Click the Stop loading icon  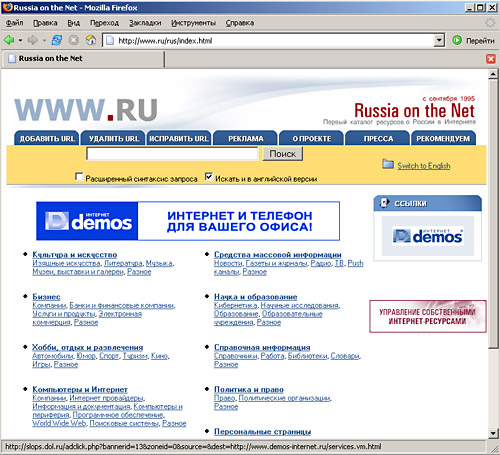[x=74, y=40]
